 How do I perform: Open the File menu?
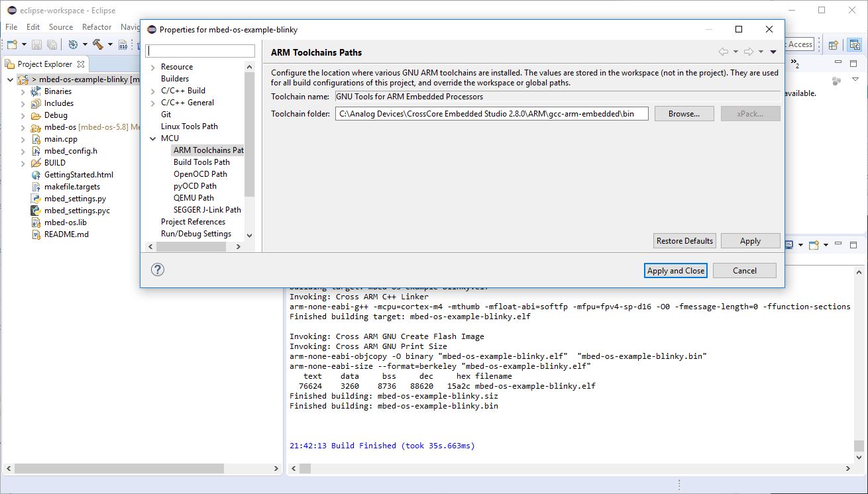tap(11, 26)
